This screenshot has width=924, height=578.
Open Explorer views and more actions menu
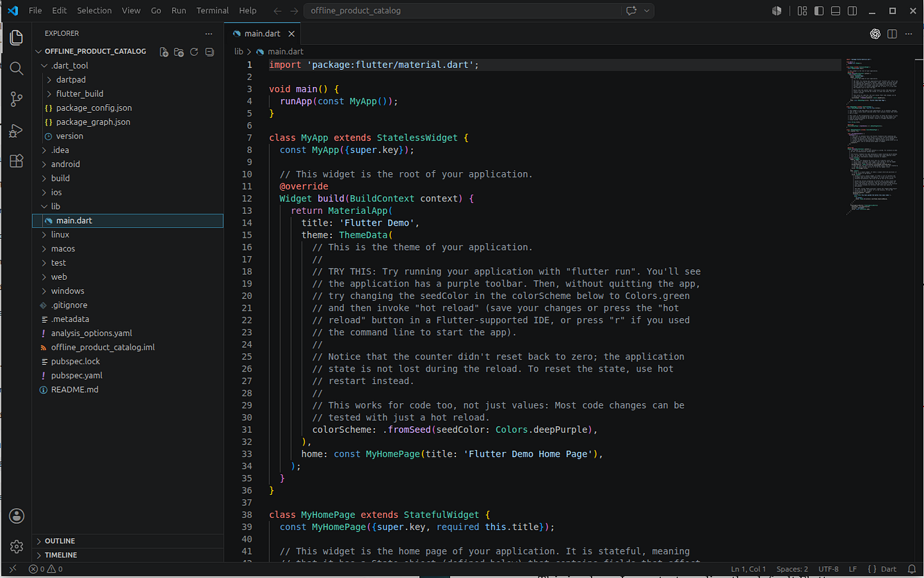(209, 34)
